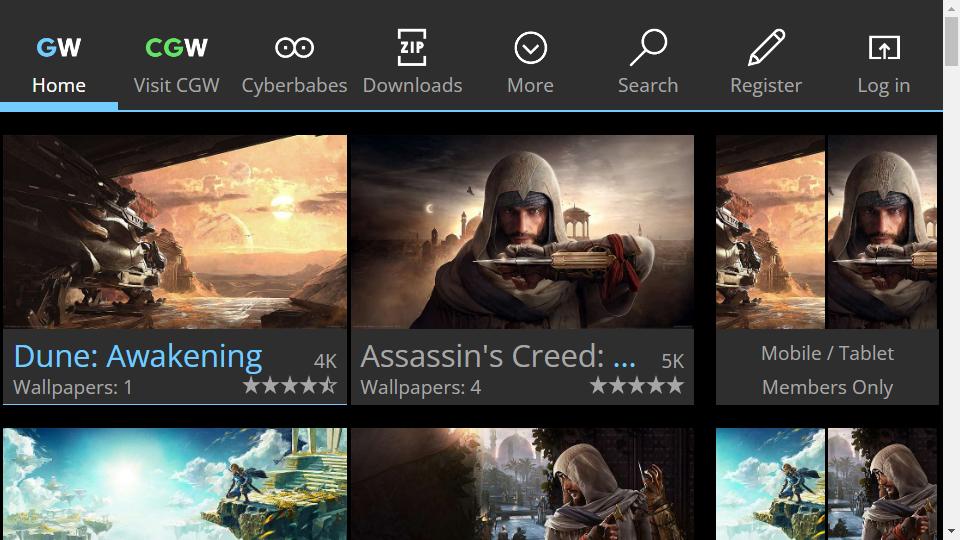Open the Zelda mobile preview thumbnail

(770, 484)
